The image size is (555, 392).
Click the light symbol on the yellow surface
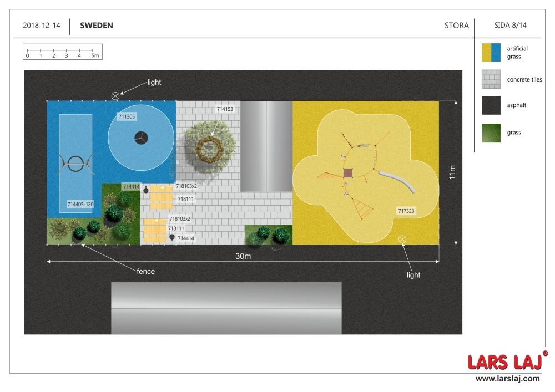coord(403,239)
